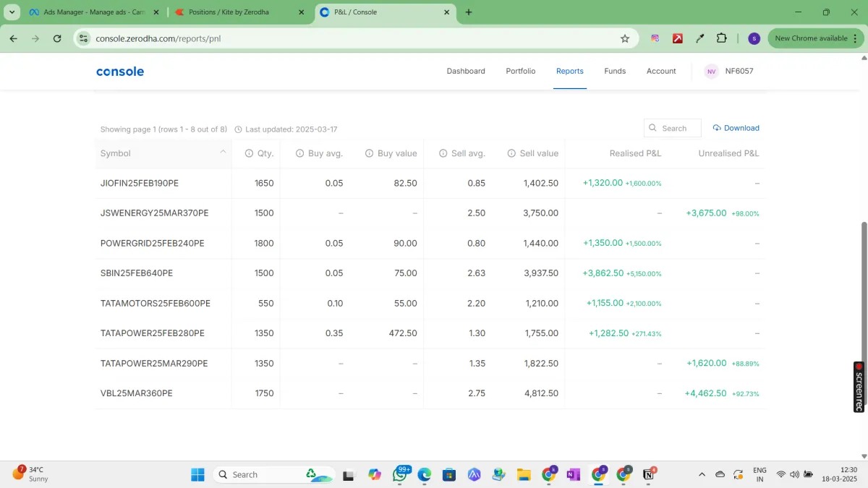Select the JIOFIN25FEB190PE row symbol
Viewport: 868px width, 488px height.
tap(140, 184)
